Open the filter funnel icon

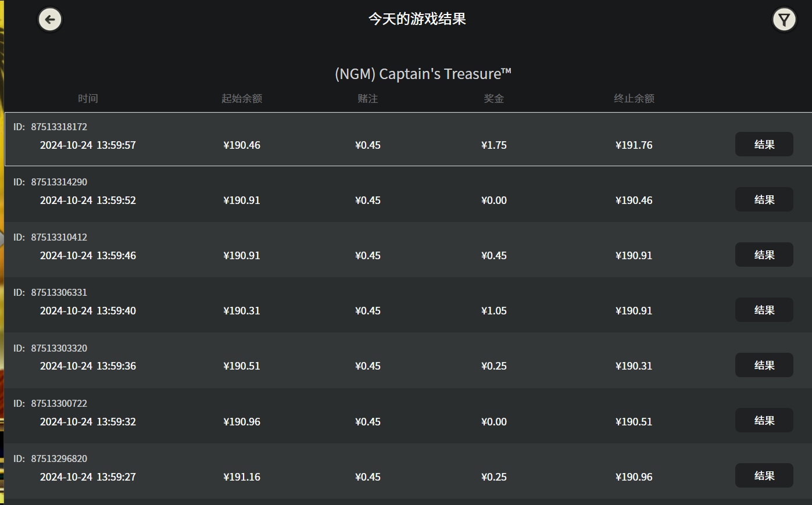(x=784, y=20)
